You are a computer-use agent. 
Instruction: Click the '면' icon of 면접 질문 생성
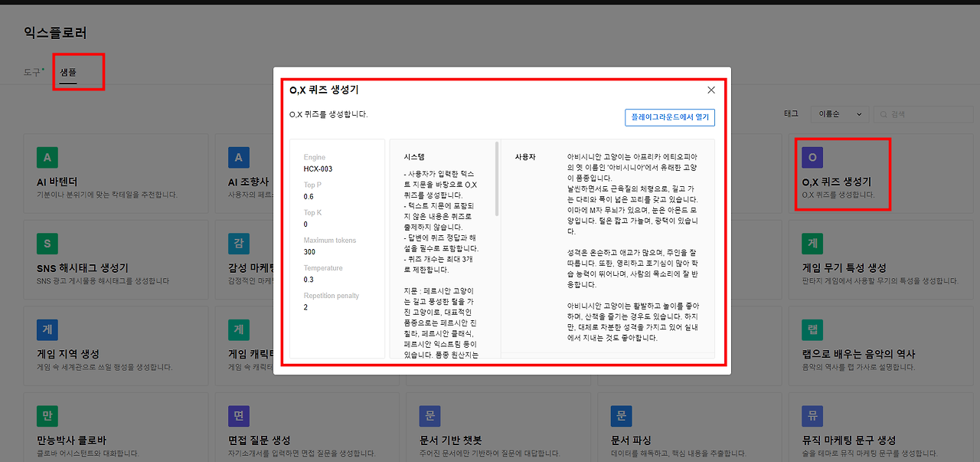point(239,416)
